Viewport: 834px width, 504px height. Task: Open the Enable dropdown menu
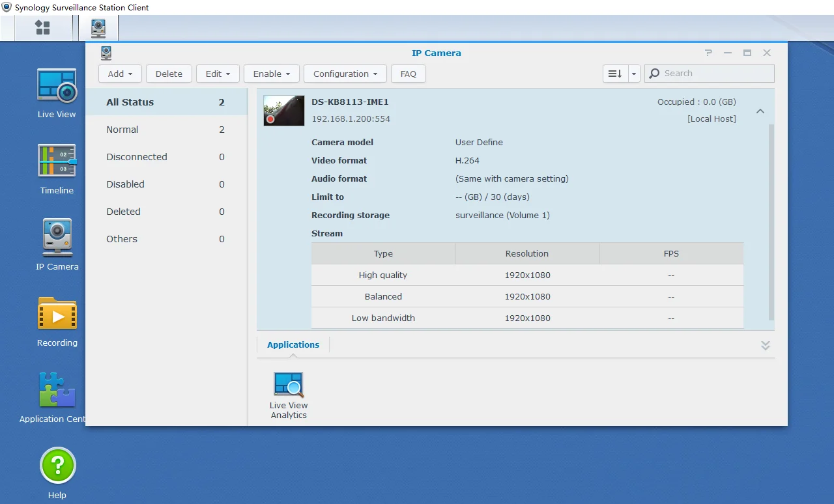pyautogui.click(x=272, y=74)
